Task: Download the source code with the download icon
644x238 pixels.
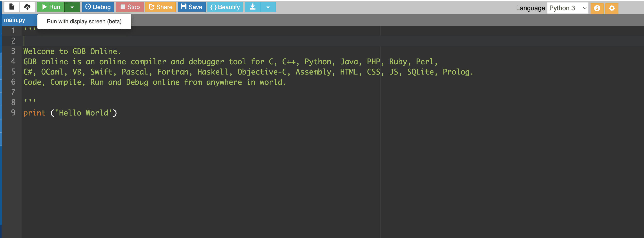Action: [252, 7]
